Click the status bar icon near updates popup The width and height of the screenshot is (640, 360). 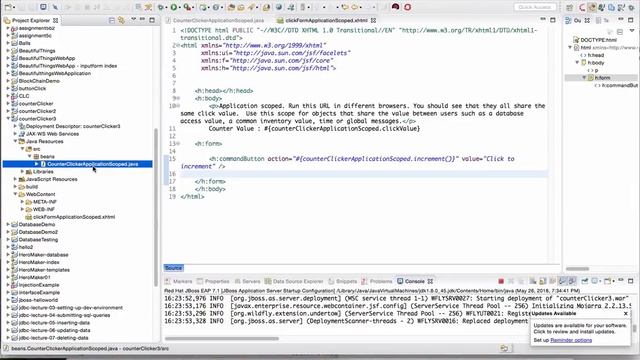[504, 348]
